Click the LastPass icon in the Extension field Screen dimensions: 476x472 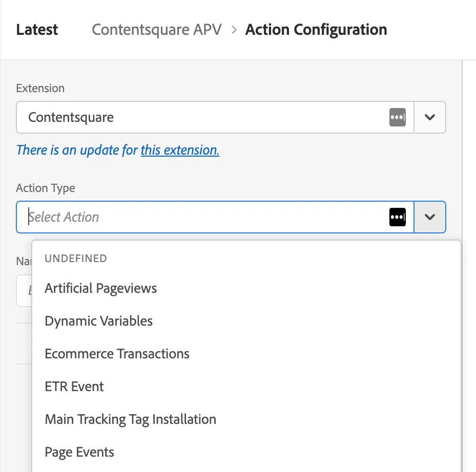point(398,117)
